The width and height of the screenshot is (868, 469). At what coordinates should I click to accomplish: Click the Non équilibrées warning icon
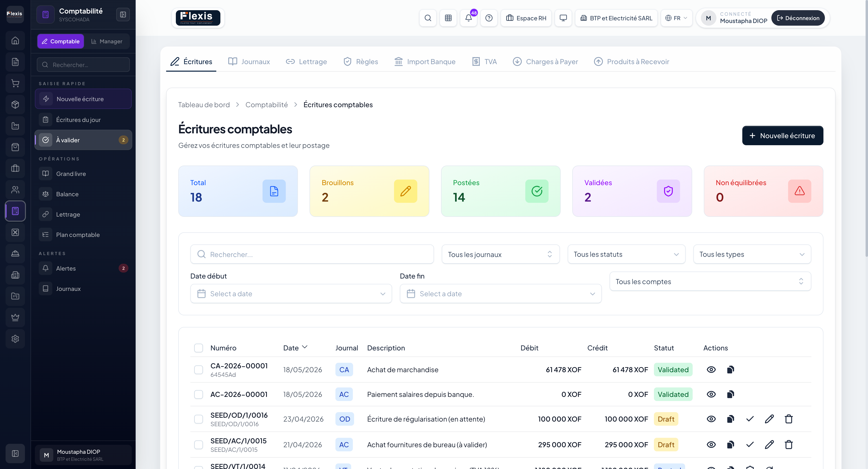point(799,191)
